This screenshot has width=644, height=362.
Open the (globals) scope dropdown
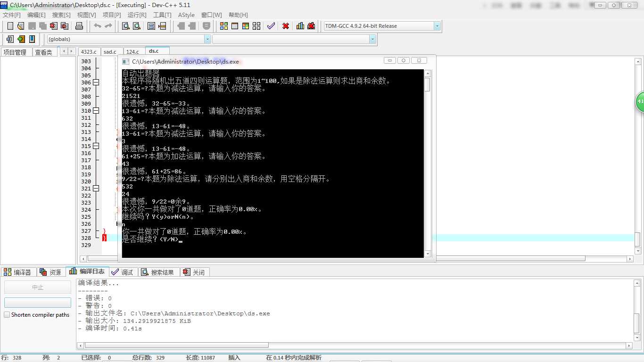pyautogui.click(x=207, y=39)
